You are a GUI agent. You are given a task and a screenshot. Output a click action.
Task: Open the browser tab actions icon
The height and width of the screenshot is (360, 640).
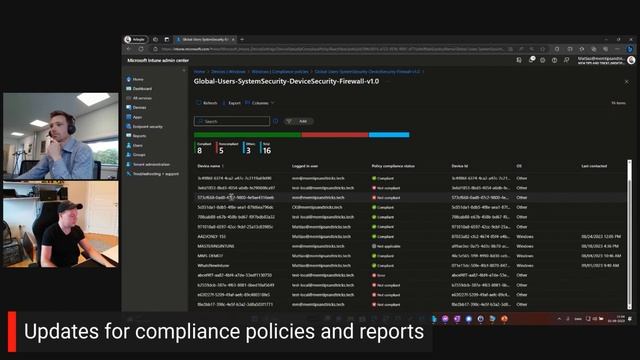click(x=167, y=40)
